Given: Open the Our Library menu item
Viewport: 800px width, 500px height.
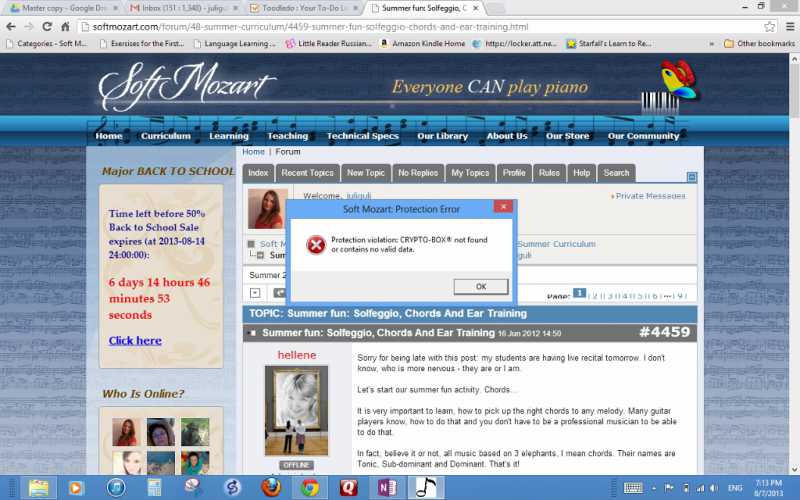Looking at the screenshot, I should (442, 136).
